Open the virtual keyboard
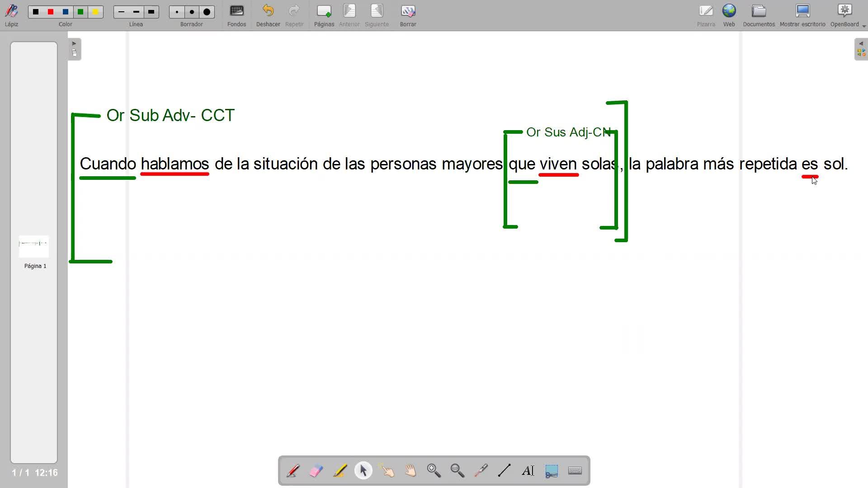The height and width of the screenshot is (488, 868). tap(575, 471)
